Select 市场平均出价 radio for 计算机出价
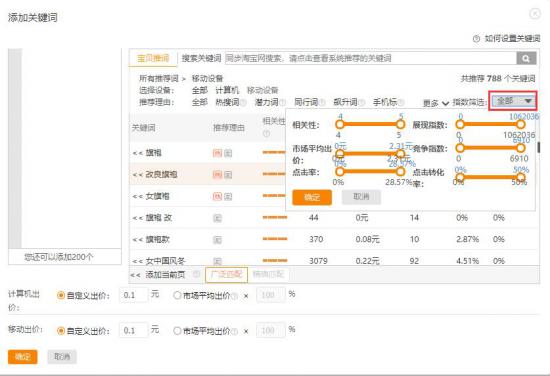Screen dimensions: 550x376 (x=177, y=296)
